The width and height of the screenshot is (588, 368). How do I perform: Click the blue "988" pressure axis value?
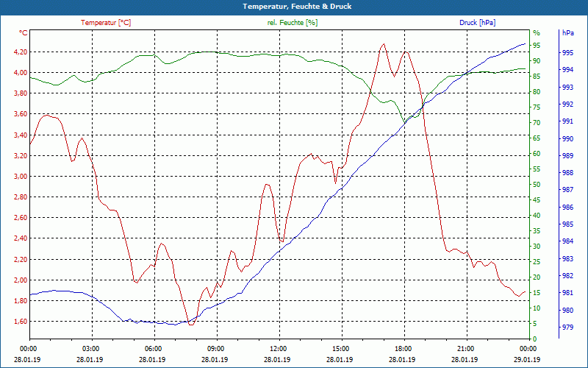point(567,173)
